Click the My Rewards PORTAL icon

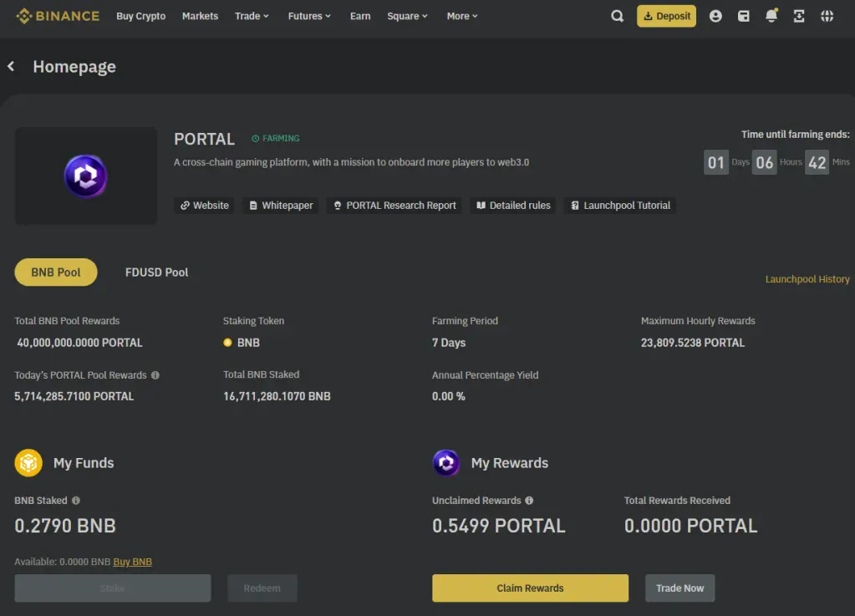446,463
